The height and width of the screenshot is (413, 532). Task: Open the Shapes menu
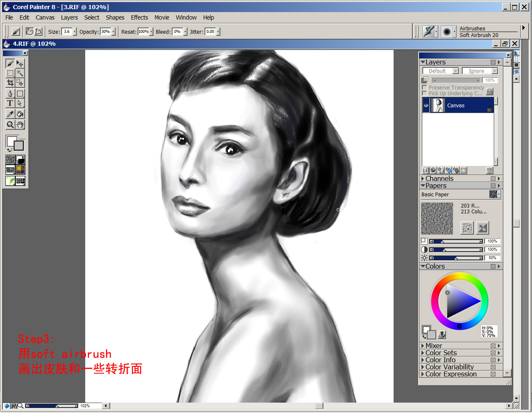pyautogui.click(x=115, y=17)
